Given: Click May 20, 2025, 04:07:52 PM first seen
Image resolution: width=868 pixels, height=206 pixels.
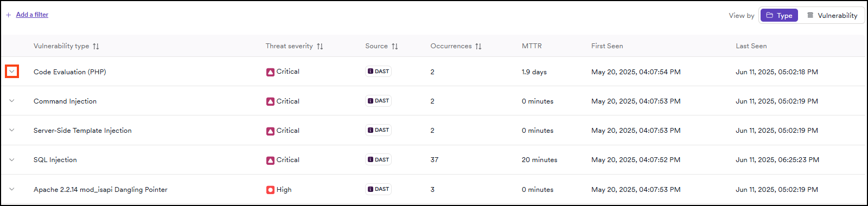Looking at the screenshot, I should tap(636, 160).
